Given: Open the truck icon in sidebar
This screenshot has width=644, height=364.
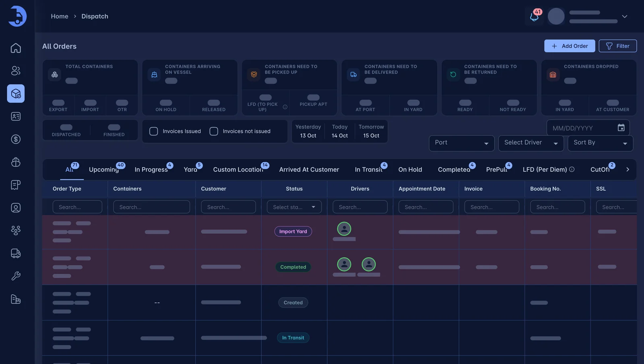Looking at the screenshot, I should pyautogui.click(x=16, y=253).
